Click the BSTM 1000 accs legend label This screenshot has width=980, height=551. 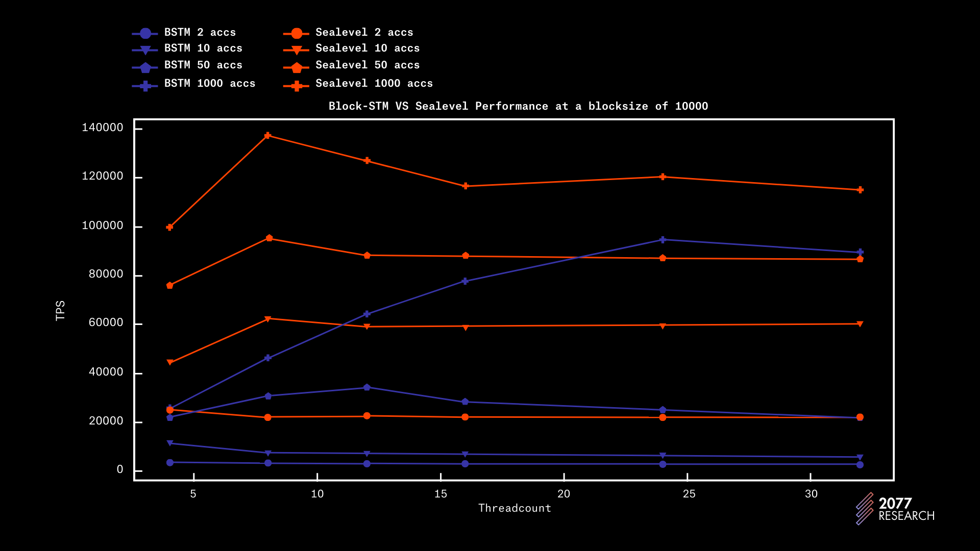tap(209, 83)
